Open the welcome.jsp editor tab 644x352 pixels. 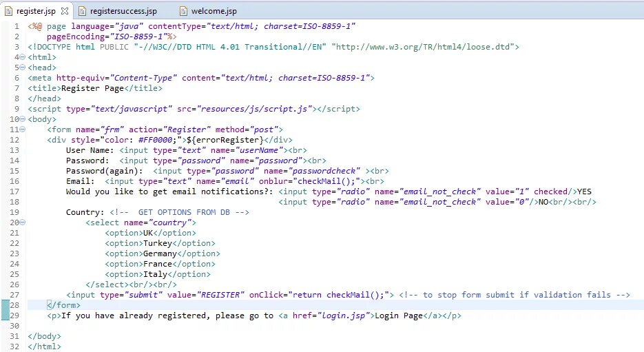(214, 11)
